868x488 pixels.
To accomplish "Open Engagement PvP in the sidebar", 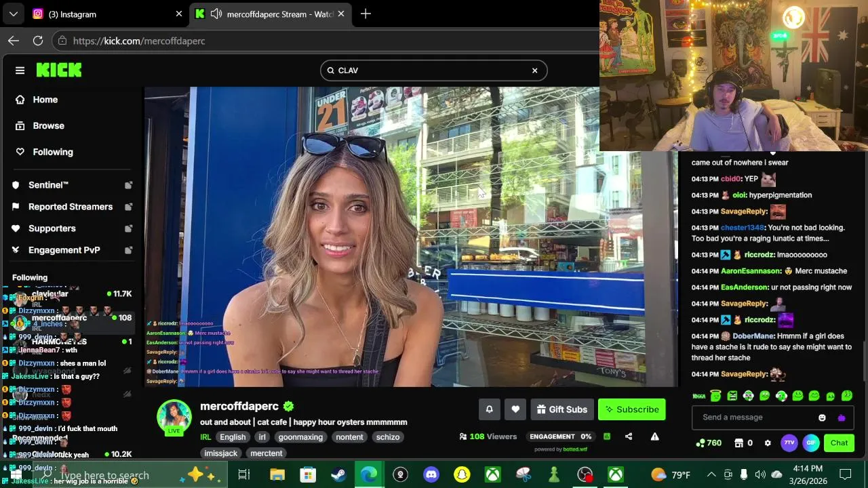I will (x=64, y=250).
